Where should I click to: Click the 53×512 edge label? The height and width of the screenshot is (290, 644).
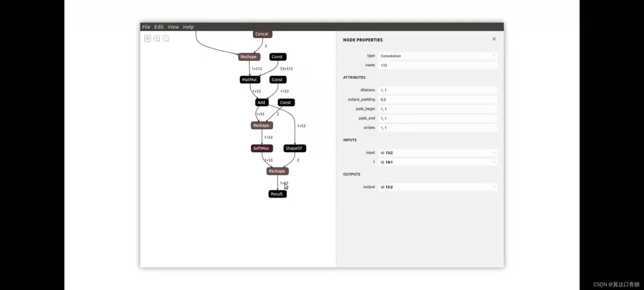[286, 69]
